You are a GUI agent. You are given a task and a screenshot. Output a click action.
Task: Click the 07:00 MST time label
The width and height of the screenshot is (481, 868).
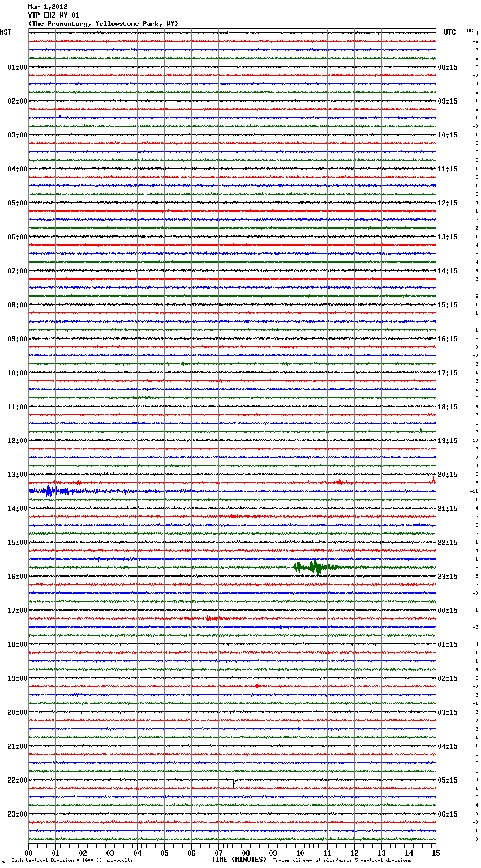point(17,271)
